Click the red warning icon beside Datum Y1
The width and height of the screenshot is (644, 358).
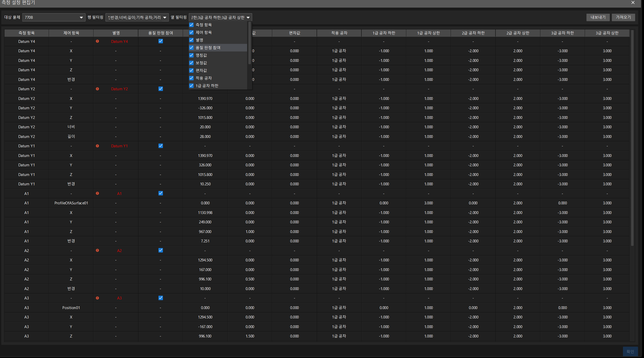(97, 146)
